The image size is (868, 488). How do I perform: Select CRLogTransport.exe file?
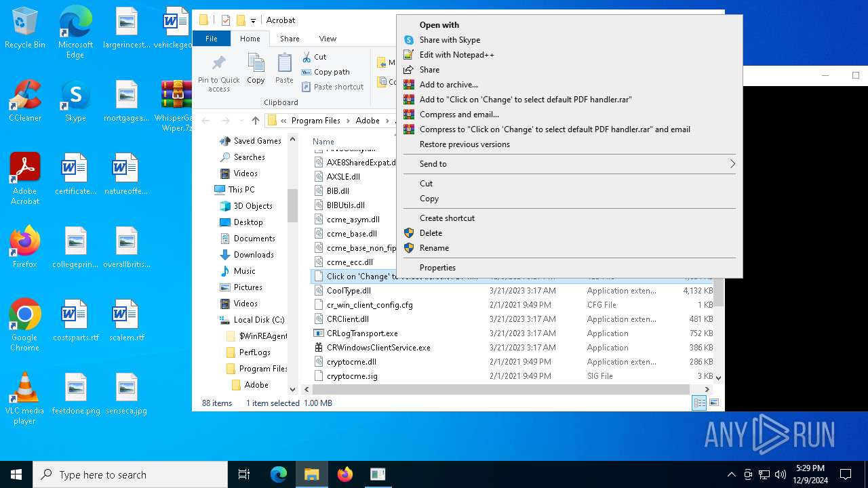point(362,333)
